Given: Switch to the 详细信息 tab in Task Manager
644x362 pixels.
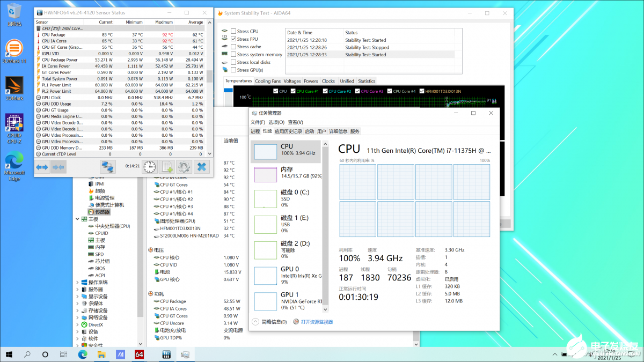Looking at the screenshot, I should click(339, 131).
